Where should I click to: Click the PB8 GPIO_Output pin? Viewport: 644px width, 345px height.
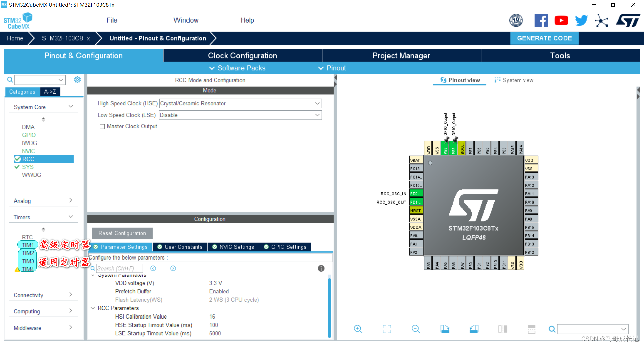453,148
